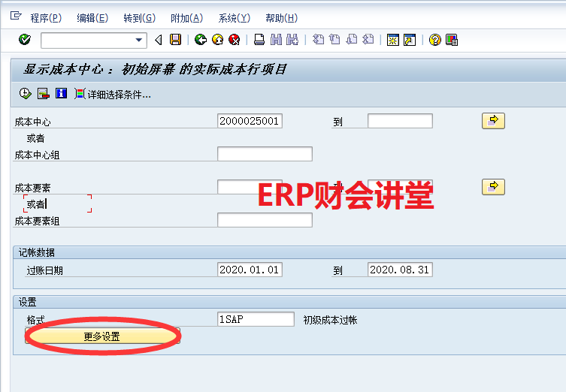Click the green Back arrow icon
The height and width of the screenshot is (392, 566).
(x=200, y=40)
